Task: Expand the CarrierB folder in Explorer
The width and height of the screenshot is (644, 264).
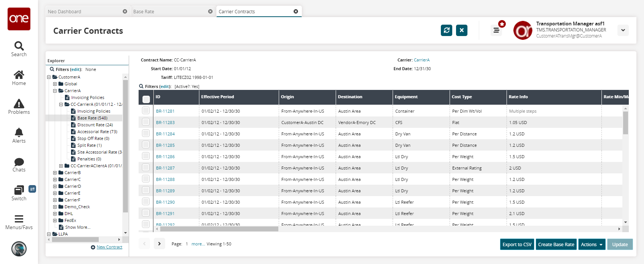Action: 55,173
